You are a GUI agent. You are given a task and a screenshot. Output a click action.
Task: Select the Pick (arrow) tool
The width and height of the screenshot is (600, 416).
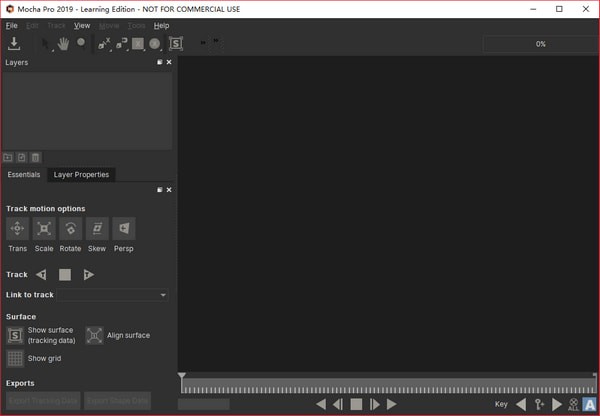[x=46, y=44]
